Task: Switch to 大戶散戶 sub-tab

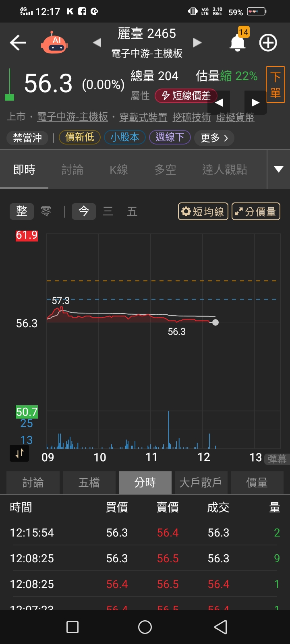Action: pyautogui.click(x=201, y=483)
